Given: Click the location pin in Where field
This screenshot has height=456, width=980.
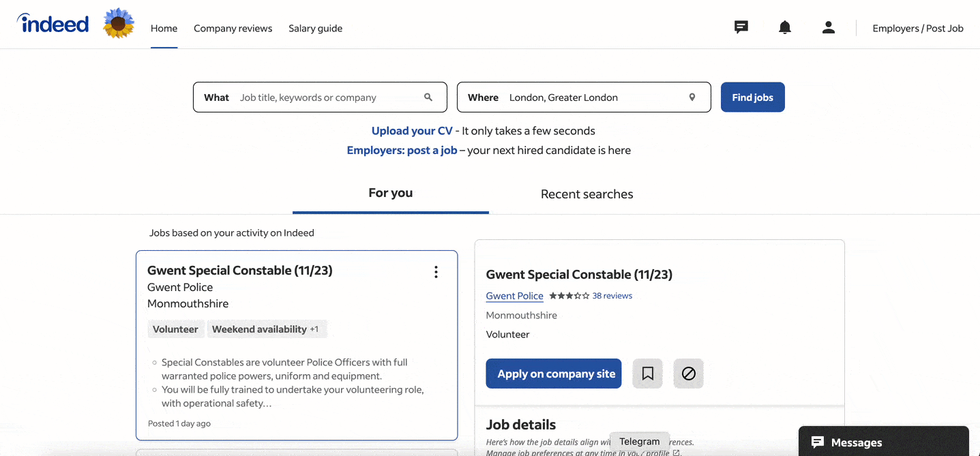Looking at the screenshot, I should point(692,97).
